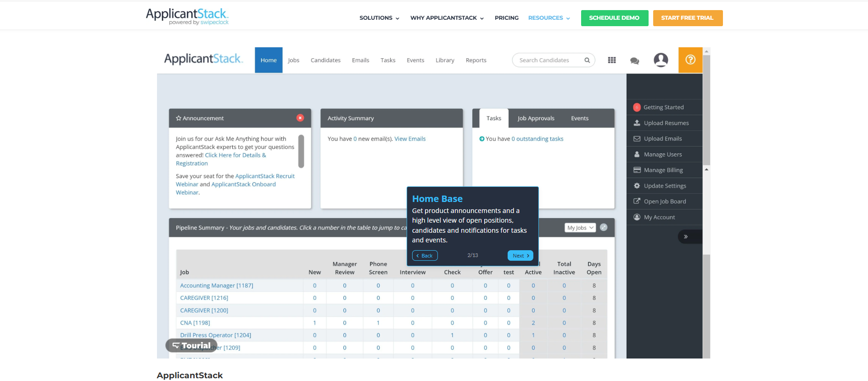This screenshot has height=381, width=868.
Task: Click Back in the Home Base tooltip
Action: 425,256
